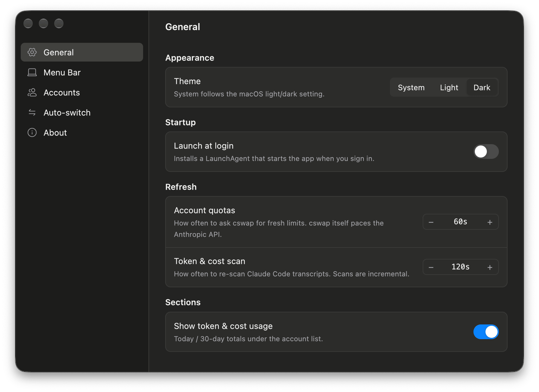Click the Show token & cost usage label
This screenshot has width=539, height=392.
point(223,326)
